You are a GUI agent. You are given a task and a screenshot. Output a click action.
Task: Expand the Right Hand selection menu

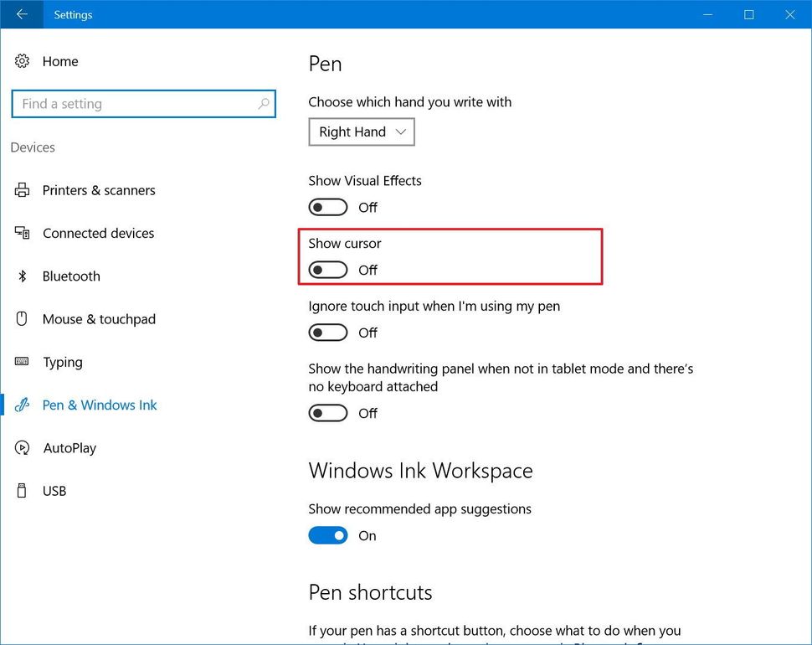tap(361, 132)
